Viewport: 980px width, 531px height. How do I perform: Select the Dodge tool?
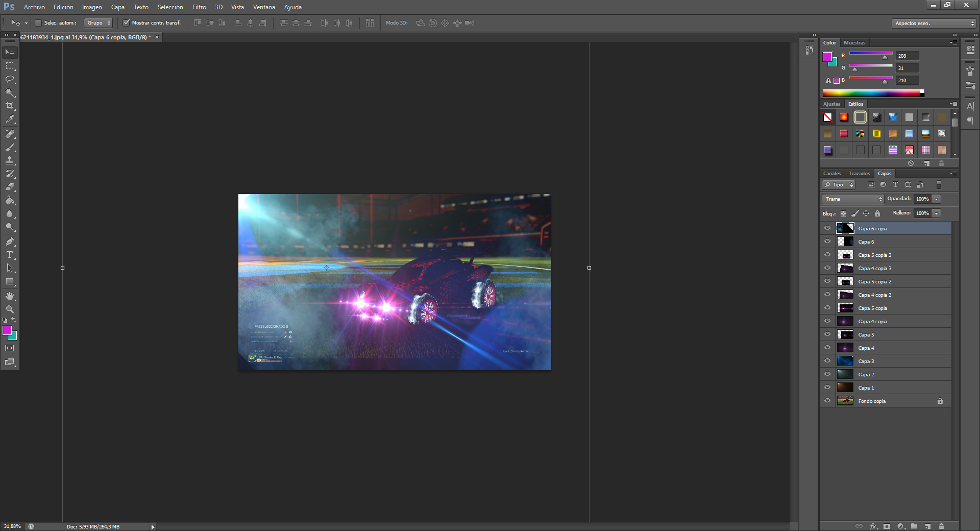pyautogui.click(x=10, y=227)
